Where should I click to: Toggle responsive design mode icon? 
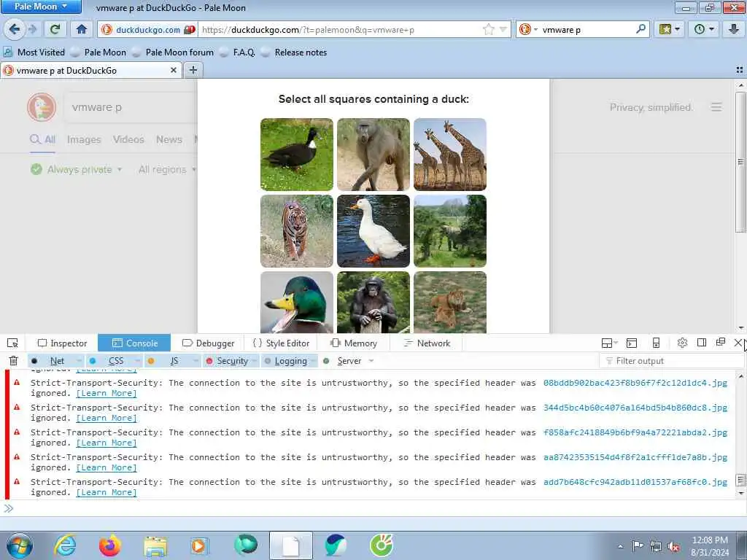(x=656, y=343)
